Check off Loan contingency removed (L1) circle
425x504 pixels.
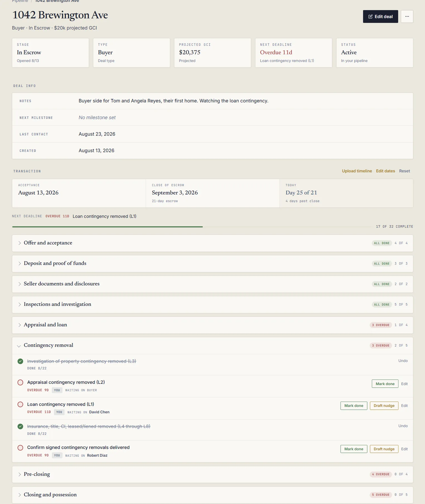pyautogui.click(x=20, y=404)
